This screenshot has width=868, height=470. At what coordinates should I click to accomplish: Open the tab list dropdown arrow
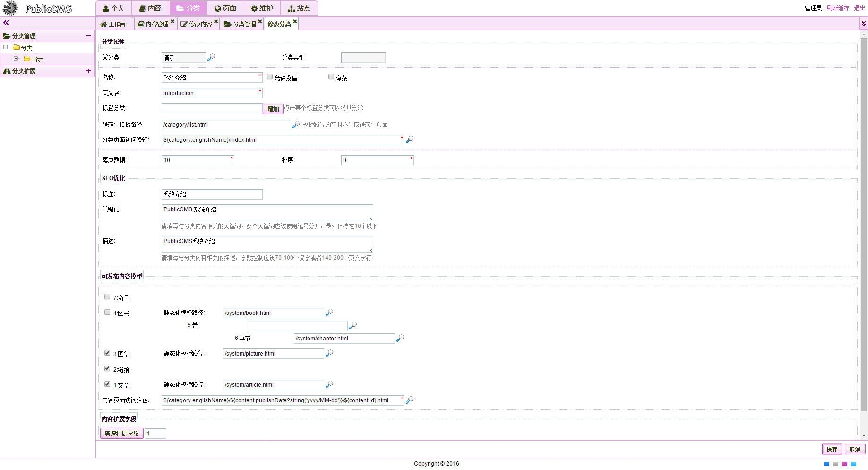coord(864,23)
